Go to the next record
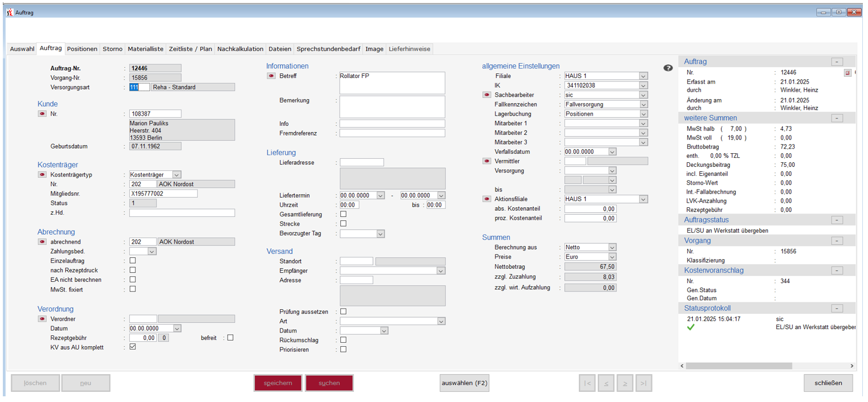This screenshot has height=402, width=868. point(625,383)
